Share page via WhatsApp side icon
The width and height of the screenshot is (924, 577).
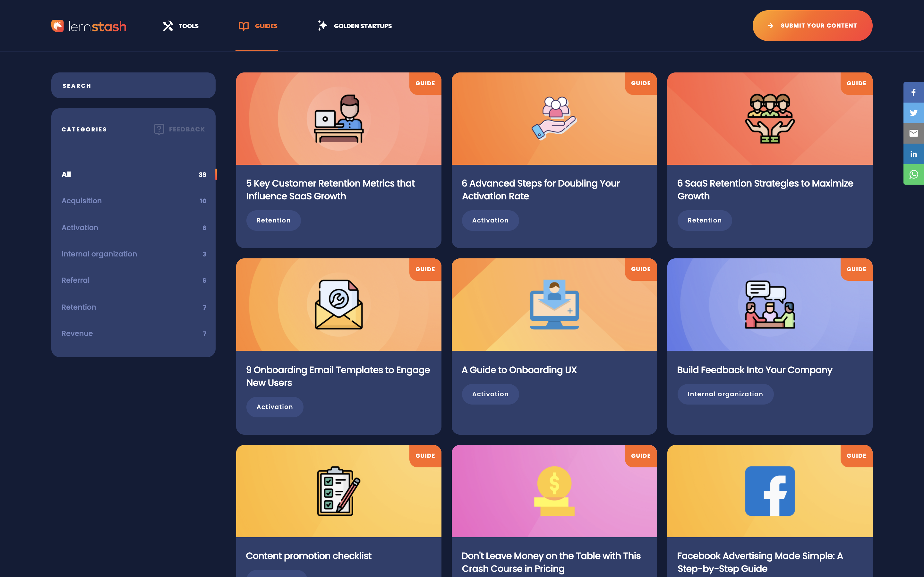click(913, 175)
